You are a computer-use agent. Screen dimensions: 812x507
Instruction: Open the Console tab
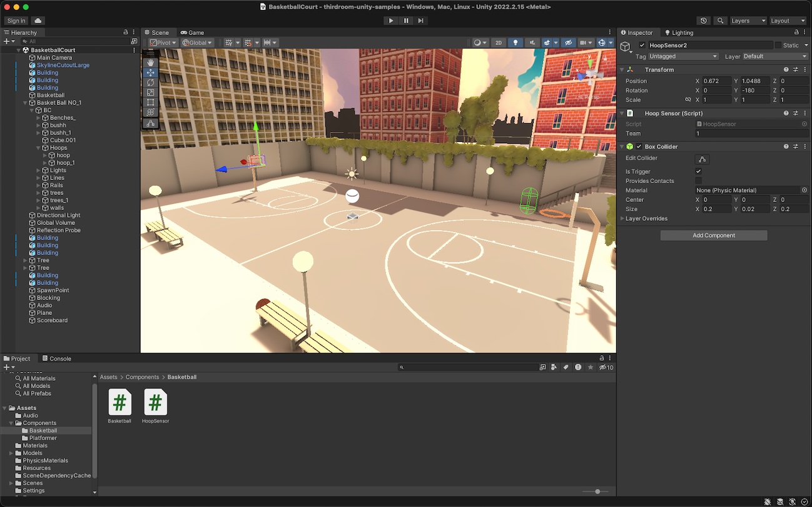point(57,359)
